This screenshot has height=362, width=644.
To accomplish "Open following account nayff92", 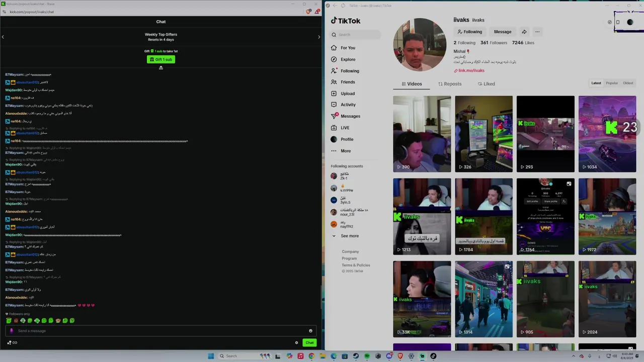I will coord(342,224).
